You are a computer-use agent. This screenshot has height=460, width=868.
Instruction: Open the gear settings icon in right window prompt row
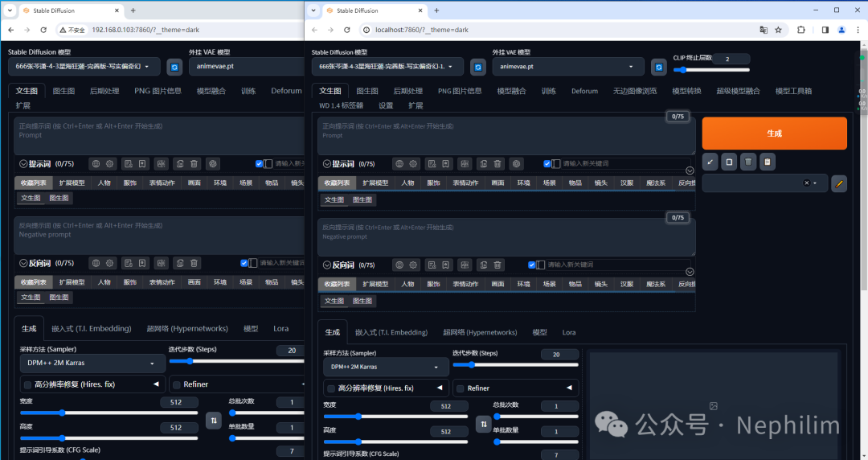click(413, 163)
